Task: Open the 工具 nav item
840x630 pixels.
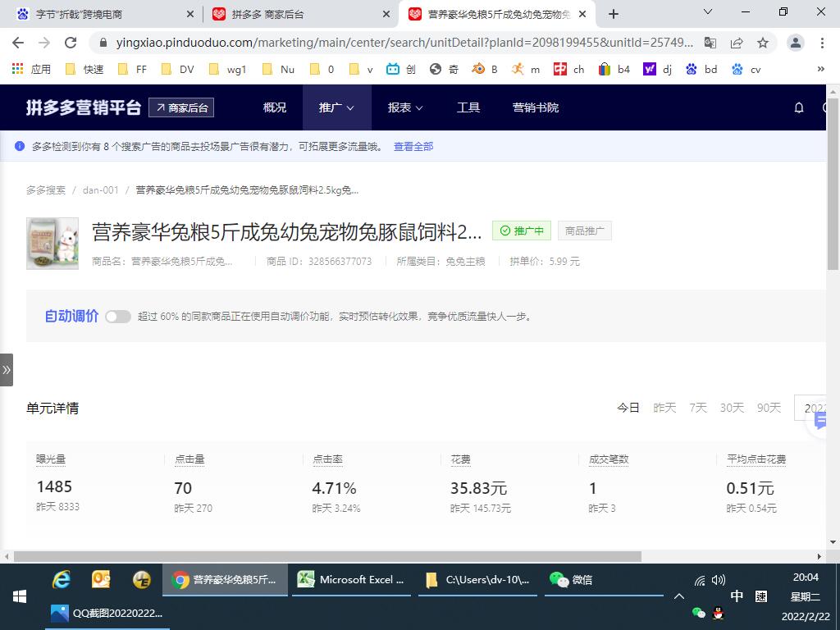Action: 468,107
